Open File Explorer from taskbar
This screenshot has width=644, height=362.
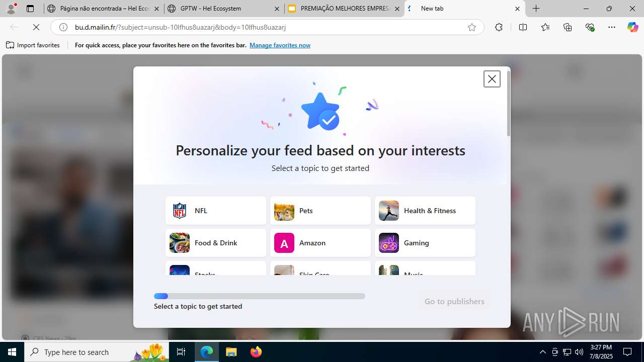[x=231, y=352]
